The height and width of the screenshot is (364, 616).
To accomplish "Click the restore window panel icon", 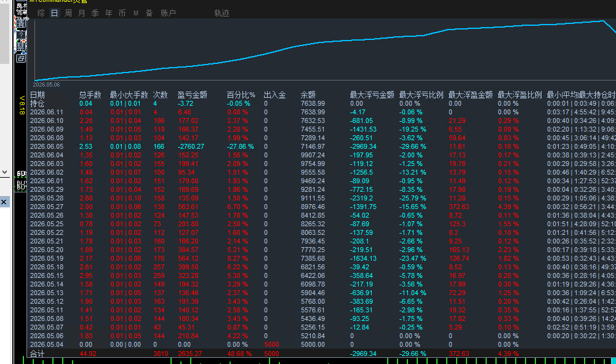I will click(20, 58).
